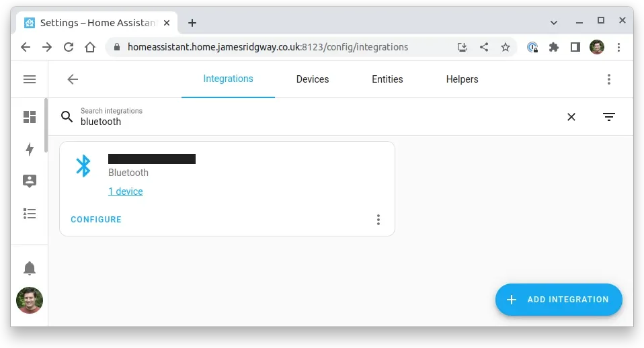Image resolution: width=644 pixels, height=348 pixels.
Task: Open the Logbook list icon in sidebar
Action: click(x=30, y=214)
